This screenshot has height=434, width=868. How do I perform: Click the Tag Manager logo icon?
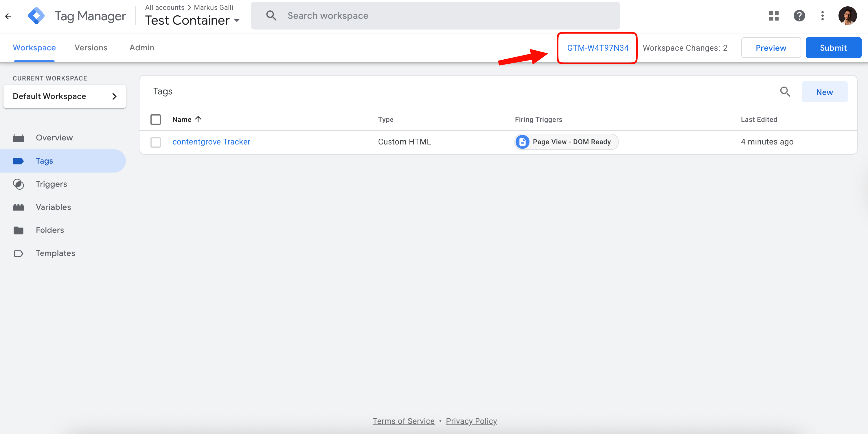tap(36, 16)
